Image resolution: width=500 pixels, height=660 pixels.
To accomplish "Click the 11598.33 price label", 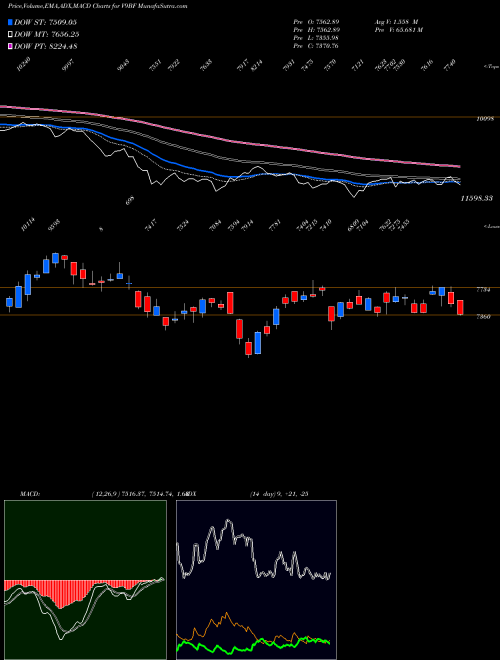I will coord(476,198).
